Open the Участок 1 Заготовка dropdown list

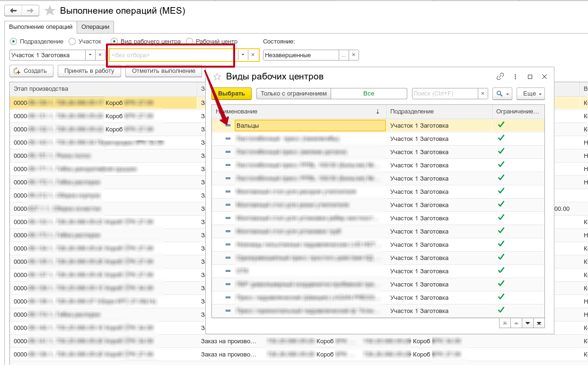click(90, 55)
